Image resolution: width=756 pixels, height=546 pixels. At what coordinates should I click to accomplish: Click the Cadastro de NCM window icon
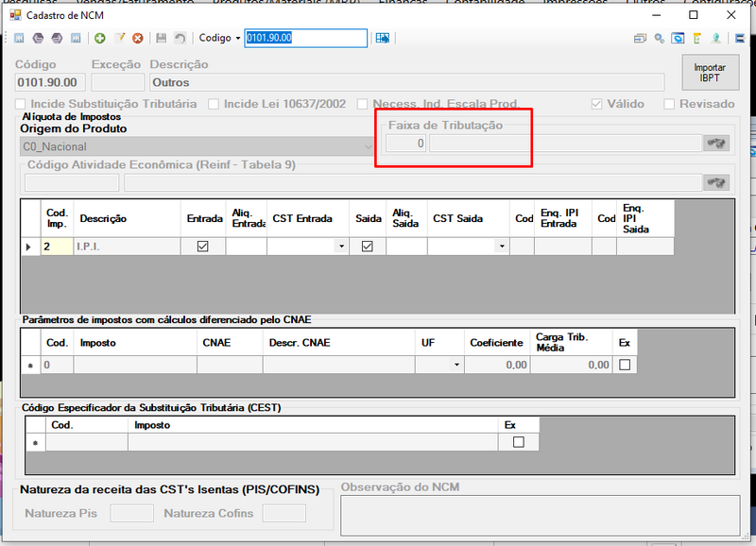point(15,15)
